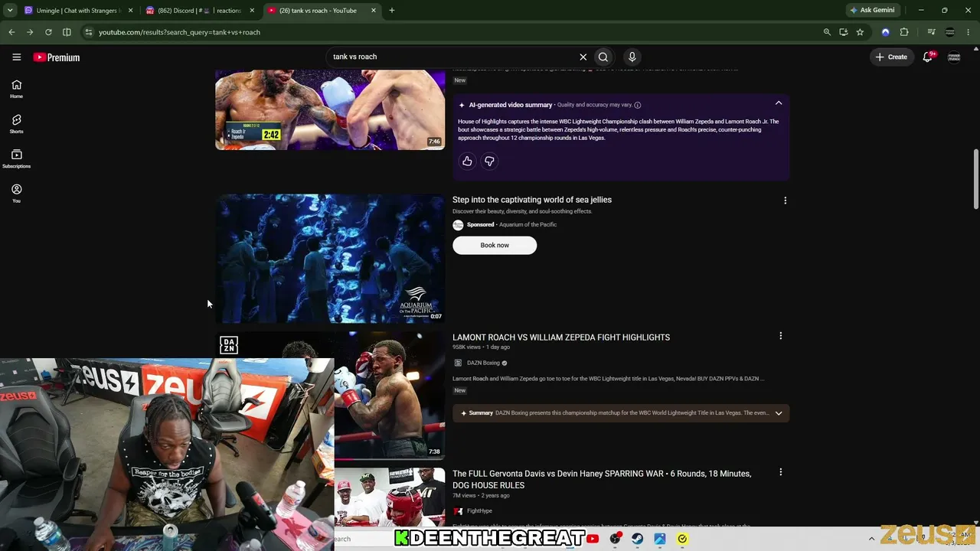Click the page vertical scrollbar
980x551 pixels.
(976, 178)
